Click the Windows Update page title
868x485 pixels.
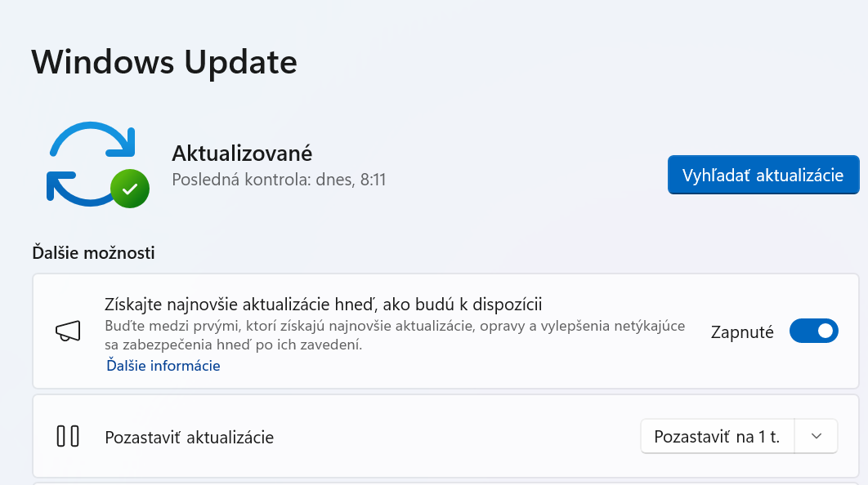click(163, 62)
